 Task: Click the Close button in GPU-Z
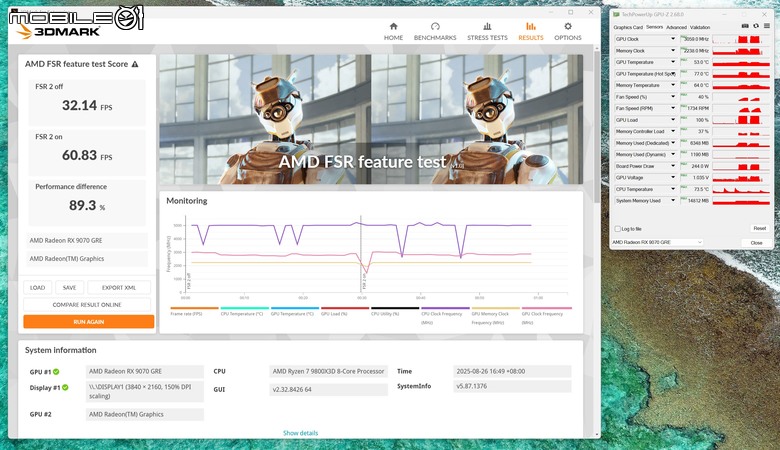point(756,242)
